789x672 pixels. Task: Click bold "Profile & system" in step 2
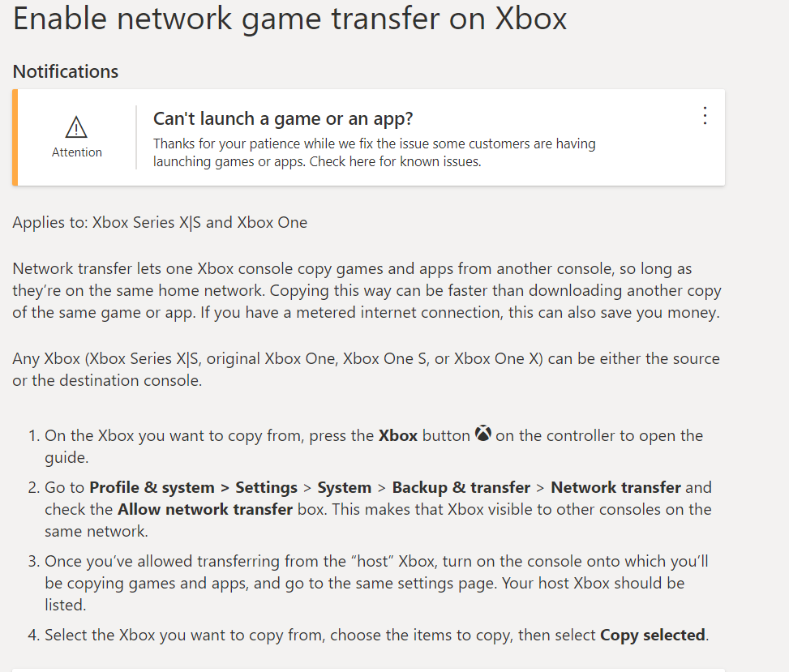coord(152,487)
